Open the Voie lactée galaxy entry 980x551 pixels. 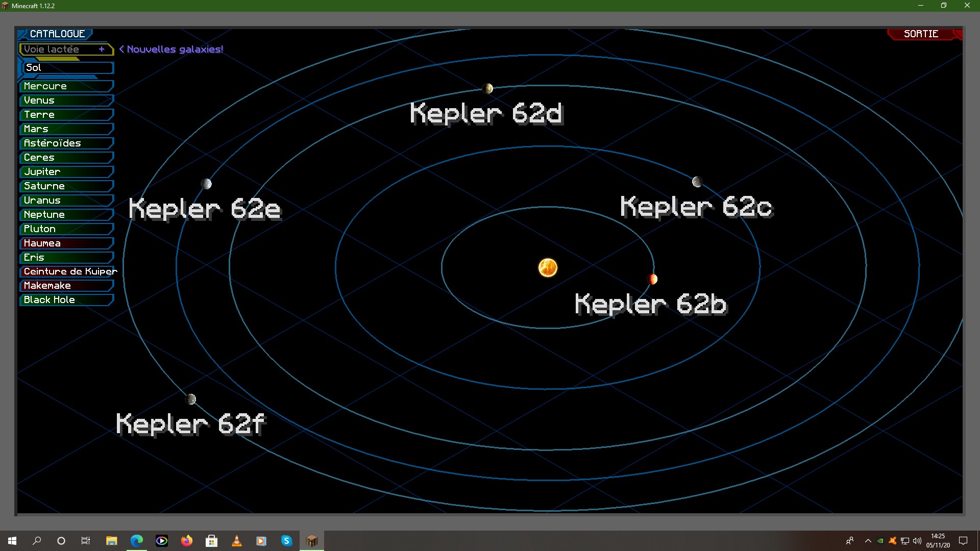[66, 49]
